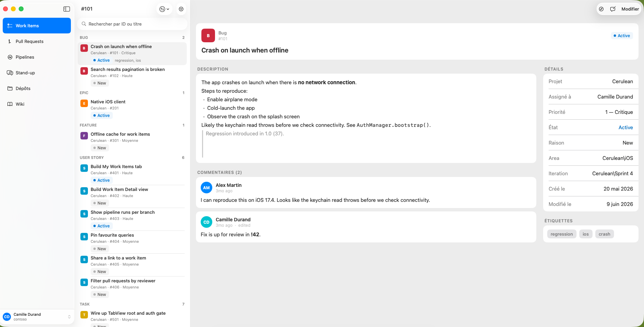Click the crash tag chip
Image resolution: width=644 pixels, height=327 pixels.
point(604,234)
